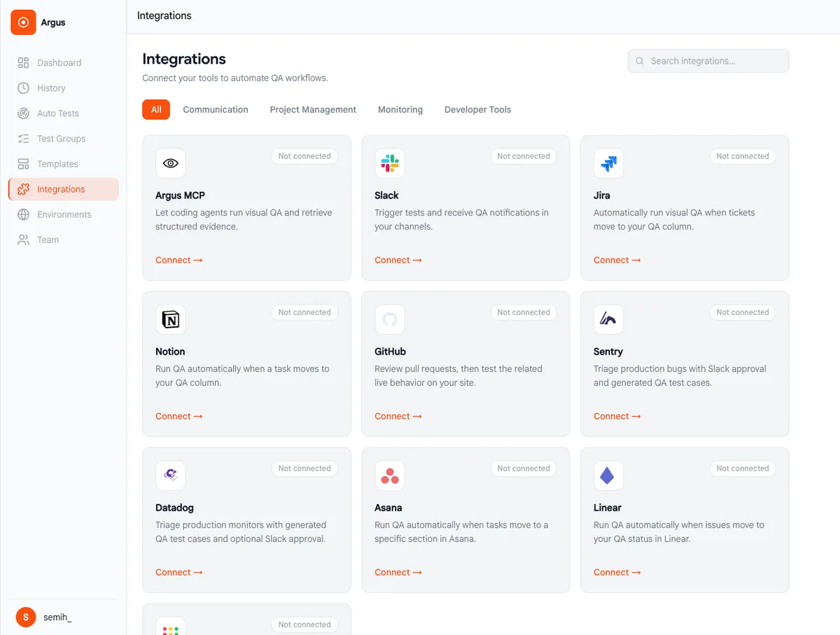Screen dimensions: 840x635
Task: Select Integrations sidebar item
Action: pos(64,189)
